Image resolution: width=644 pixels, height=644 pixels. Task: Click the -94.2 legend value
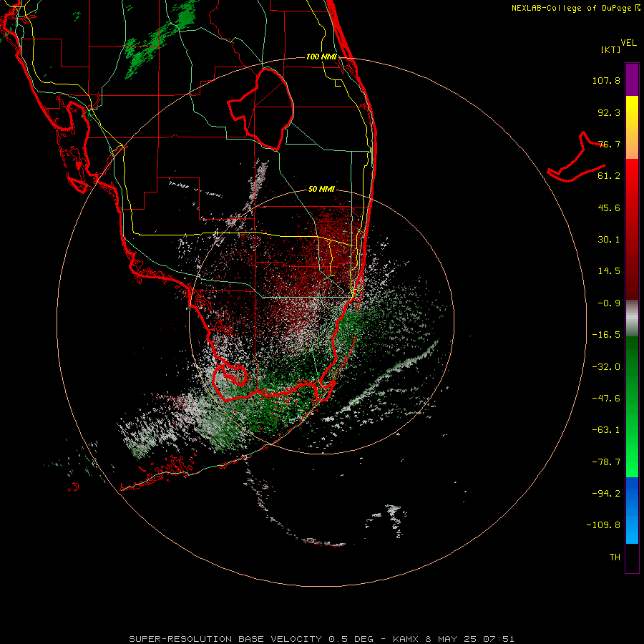606,493
